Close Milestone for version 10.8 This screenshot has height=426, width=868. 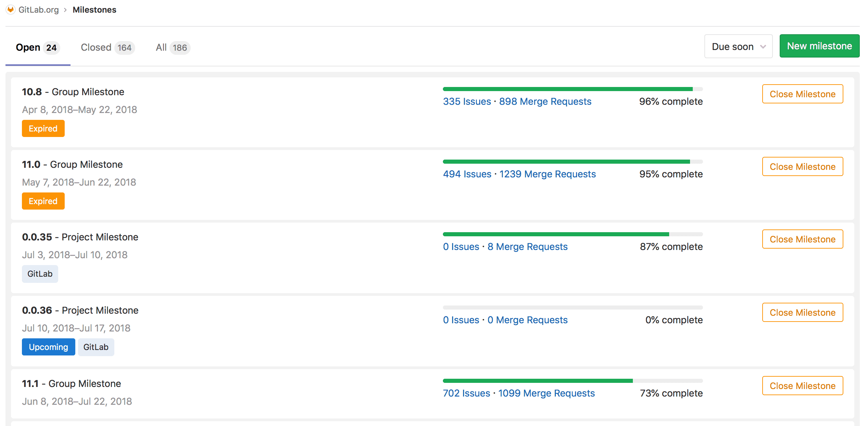[802, 94]
